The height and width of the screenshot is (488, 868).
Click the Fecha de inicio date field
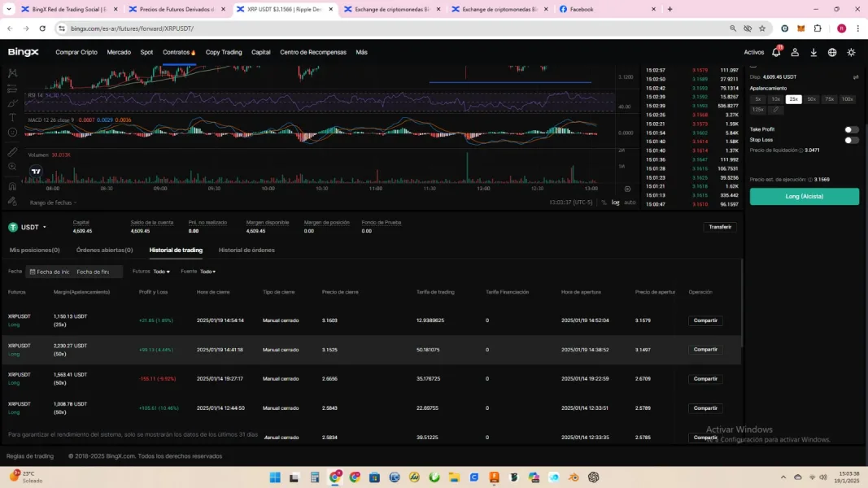pyautogui.click(x=50, y=272)
